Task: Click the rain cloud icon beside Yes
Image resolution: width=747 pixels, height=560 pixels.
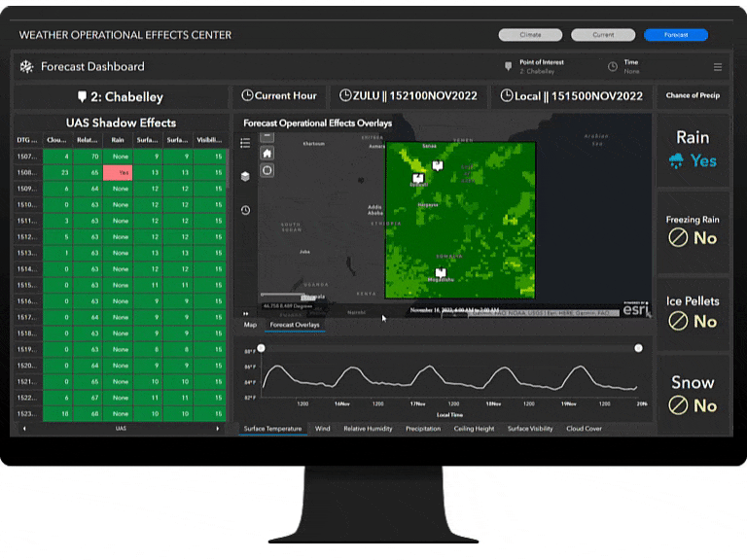Action: [x=676, y=161]
